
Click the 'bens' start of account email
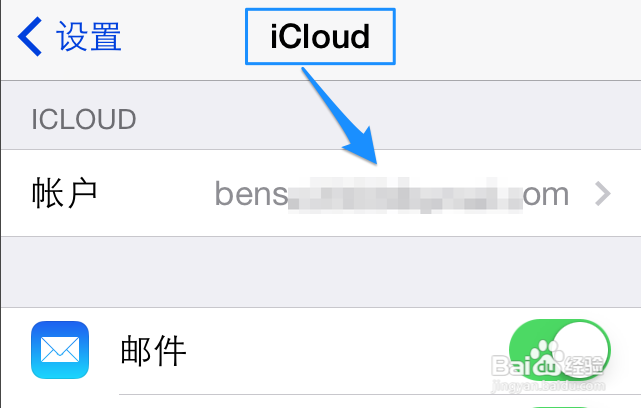pos(251,194)
